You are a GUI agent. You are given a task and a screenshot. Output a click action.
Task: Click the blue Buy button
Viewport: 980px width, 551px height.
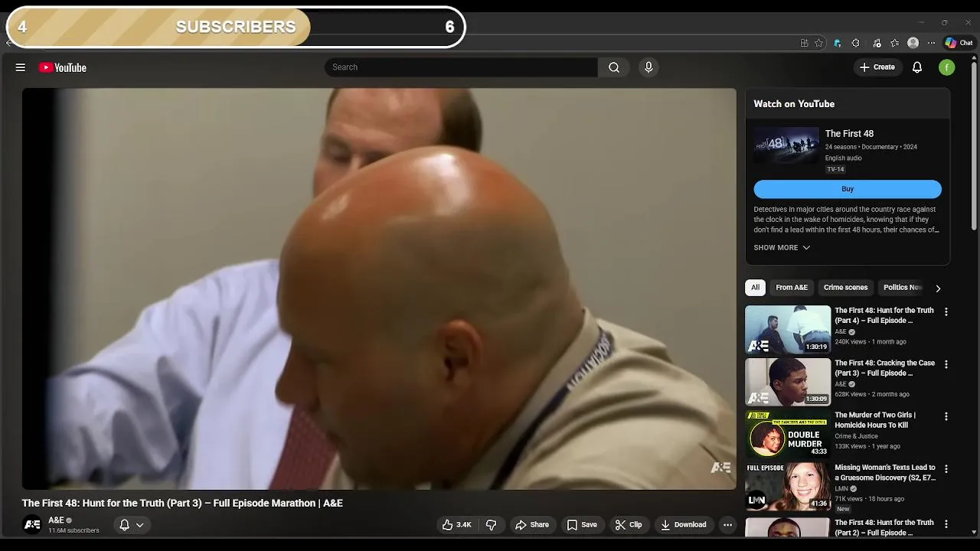tap(848, 189)
